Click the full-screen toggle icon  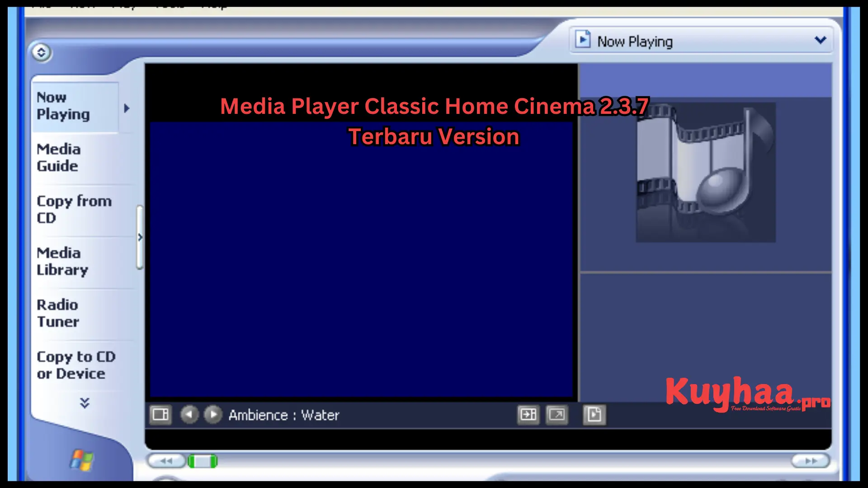(x=557, y=414)
